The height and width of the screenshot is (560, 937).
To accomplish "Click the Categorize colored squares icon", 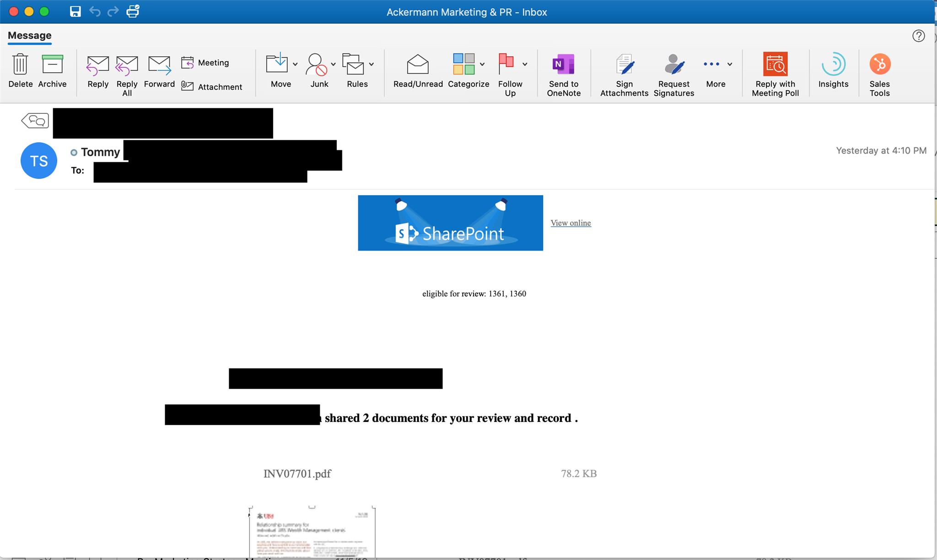I will (x=464, y=64).
